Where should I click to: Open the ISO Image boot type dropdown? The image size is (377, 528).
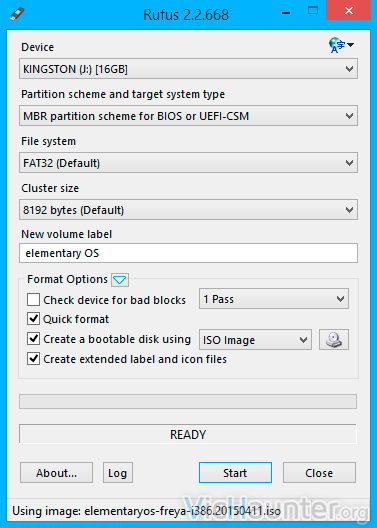(255, 339)
